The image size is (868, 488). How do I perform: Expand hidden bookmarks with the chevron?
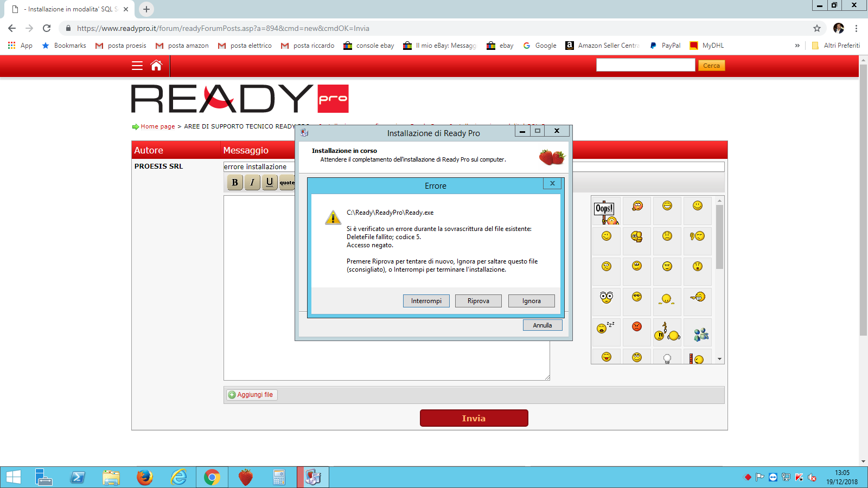click(797, 46)
